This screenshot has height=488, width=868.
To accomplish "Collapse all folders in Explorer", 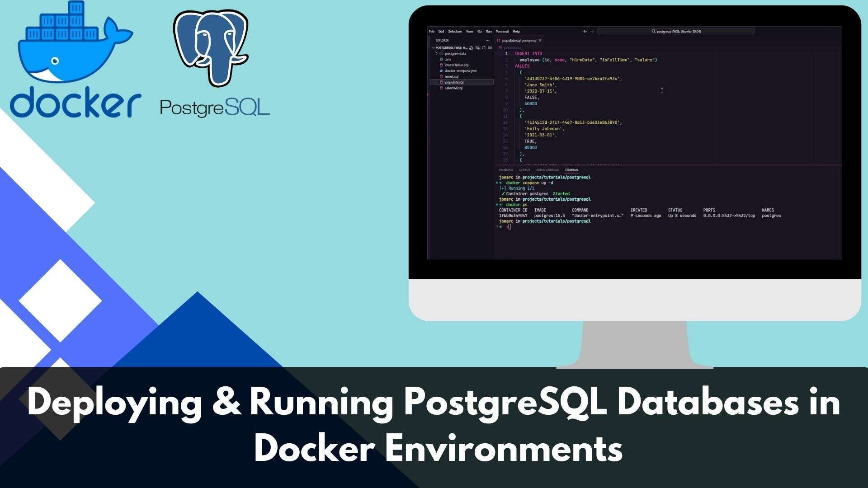I will (490, 47).
